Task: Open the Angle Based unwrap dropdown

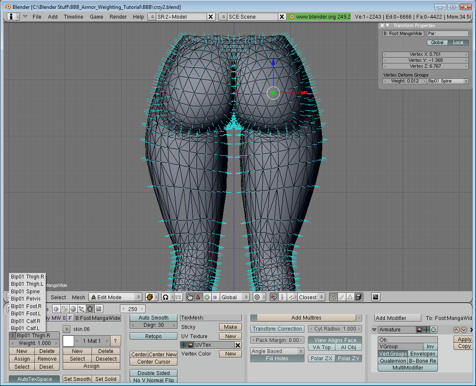Action: [277, 351]
